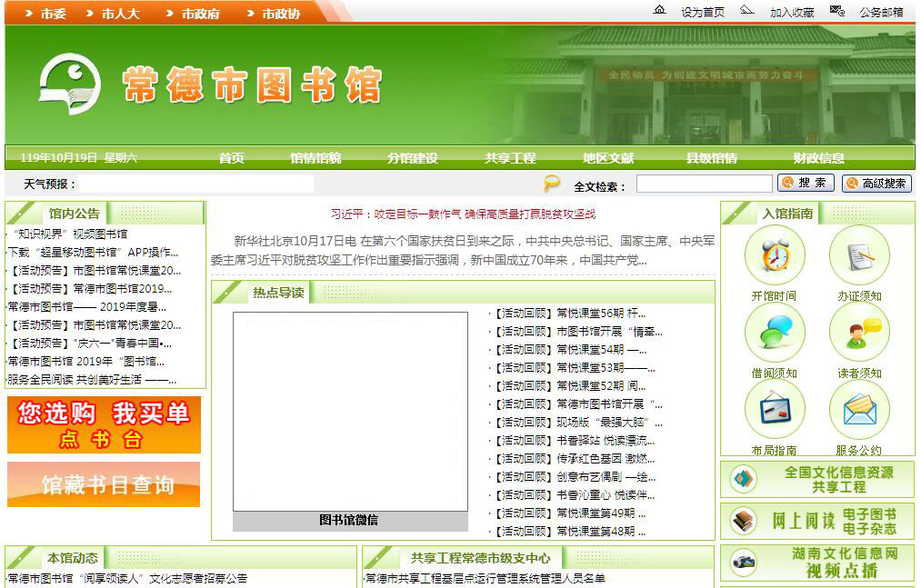This screenshot has width=921, height=588.
Task: Open the 馆藏书目查询 orange banner
Action: coord(104,484)
